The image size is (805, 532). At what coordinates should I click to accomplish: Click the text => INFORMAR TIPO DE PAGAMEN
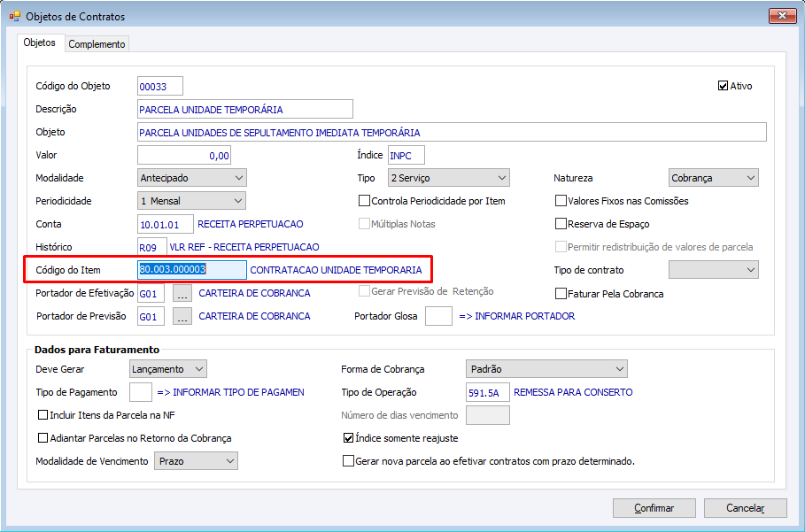pyautogui.click(x=230, y=392)
